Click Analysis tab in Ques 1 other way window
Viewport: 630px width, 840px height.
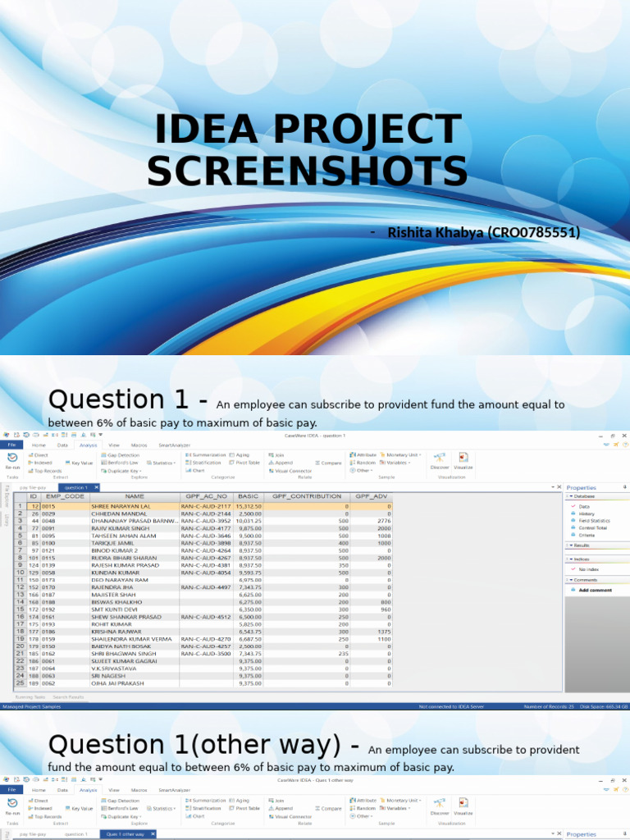[x=88, y=790]
